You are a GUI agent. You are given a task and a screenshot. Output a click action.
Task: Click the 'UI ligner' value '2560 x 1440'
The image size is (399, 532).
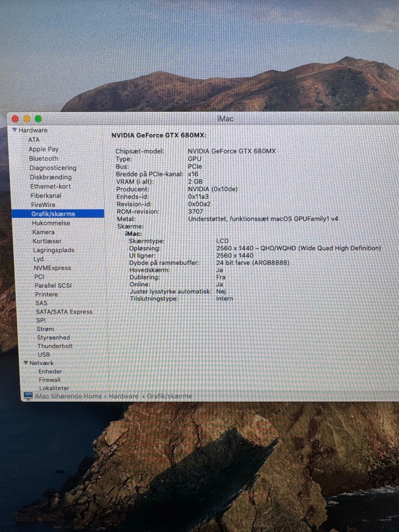tap(235, 256)
